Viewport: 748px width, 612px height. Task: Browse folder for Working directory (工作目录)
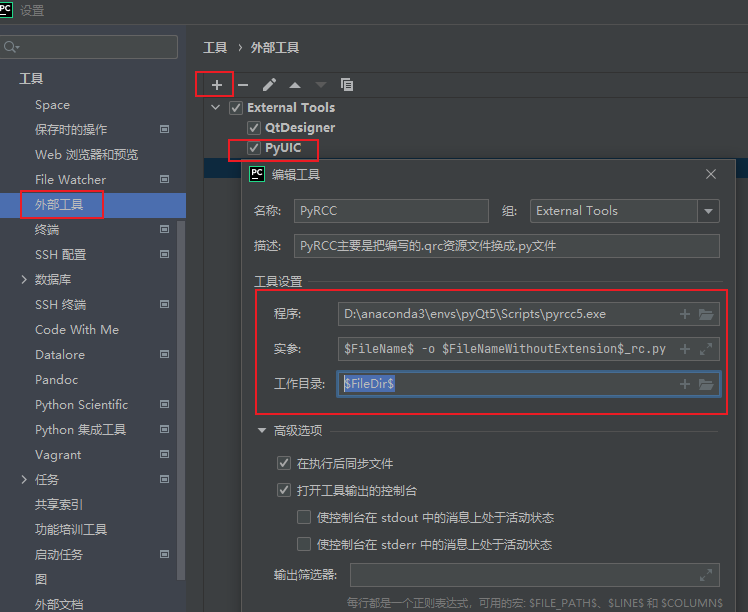coord(706,384)
